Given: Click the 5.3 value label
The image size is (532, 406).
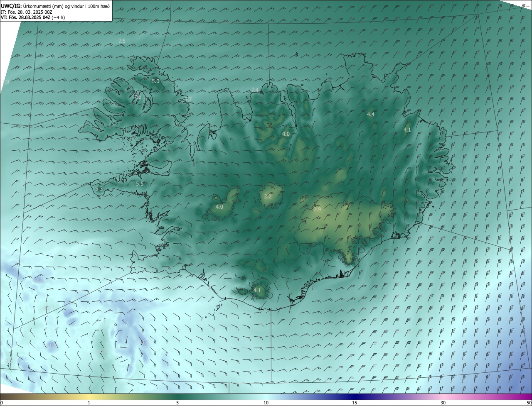Looking at the screenshot, I should point(99,189).
